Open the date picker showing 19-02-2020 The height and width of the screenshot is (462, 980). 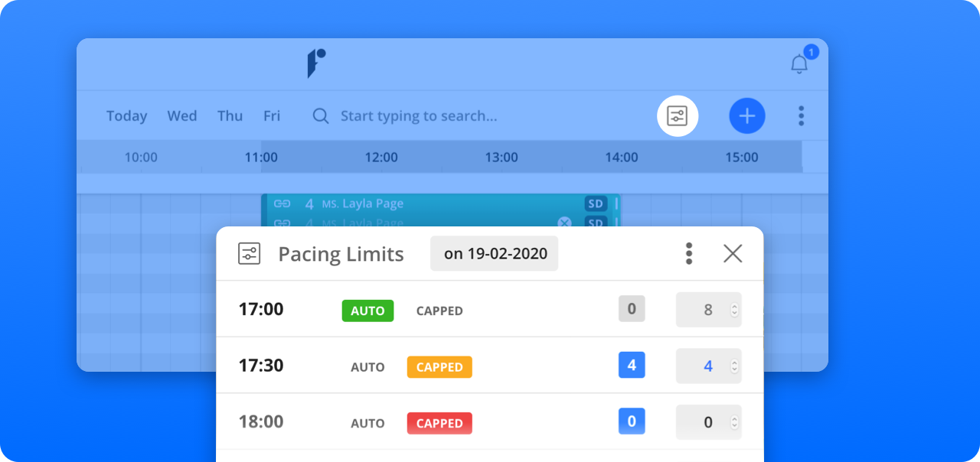[495, 254]
